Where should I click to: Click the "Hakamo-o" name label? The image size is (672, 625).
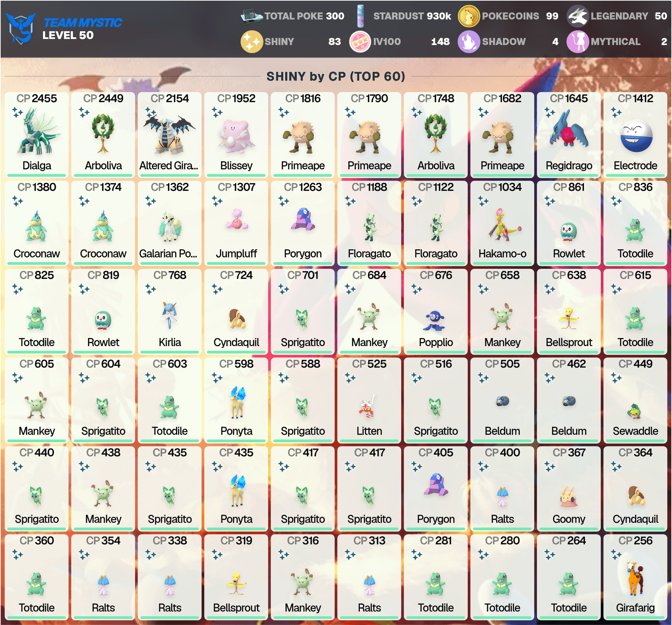[x=502, y=253]
